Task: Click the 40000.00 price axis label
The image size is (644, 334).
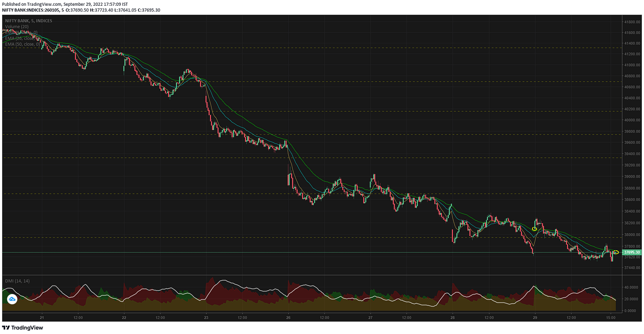Action: coord(632,120)
